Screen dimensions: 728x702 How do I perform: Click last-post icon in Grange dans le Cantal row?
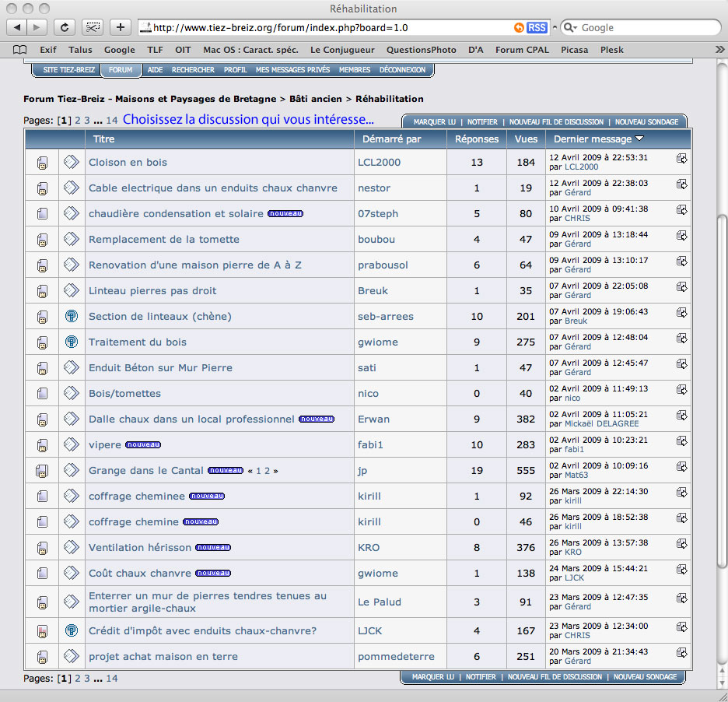click(x=681, y=467)
